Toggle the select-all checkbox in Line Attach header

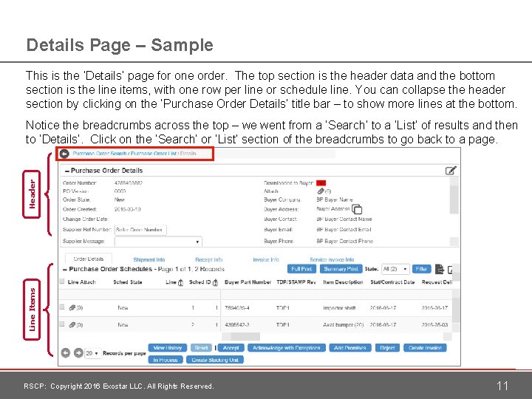click(62, 282)
